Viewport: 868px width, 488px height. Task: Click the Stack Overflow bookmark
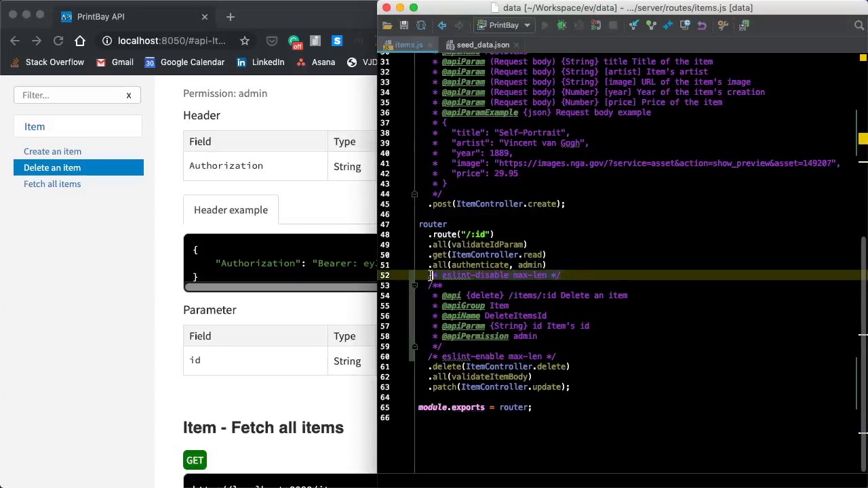click(x=47, y=62)
